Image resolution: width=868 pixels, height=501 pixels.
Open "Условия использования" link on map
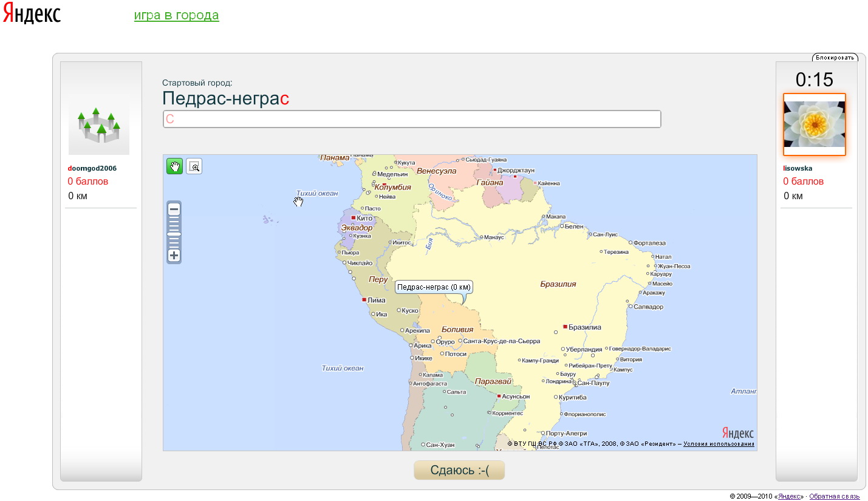pos(719,444)
